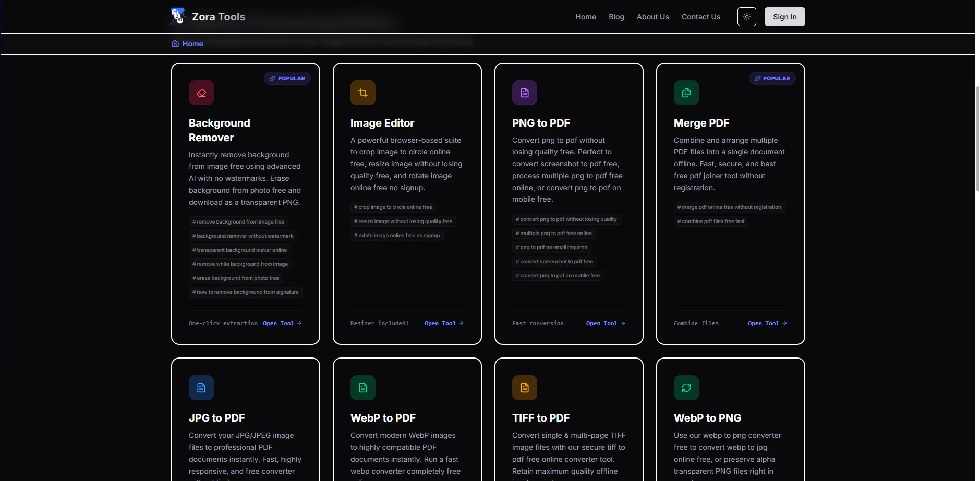Click the page vertical scrollbar thumb
980x481 pixels.
[977, 139]
